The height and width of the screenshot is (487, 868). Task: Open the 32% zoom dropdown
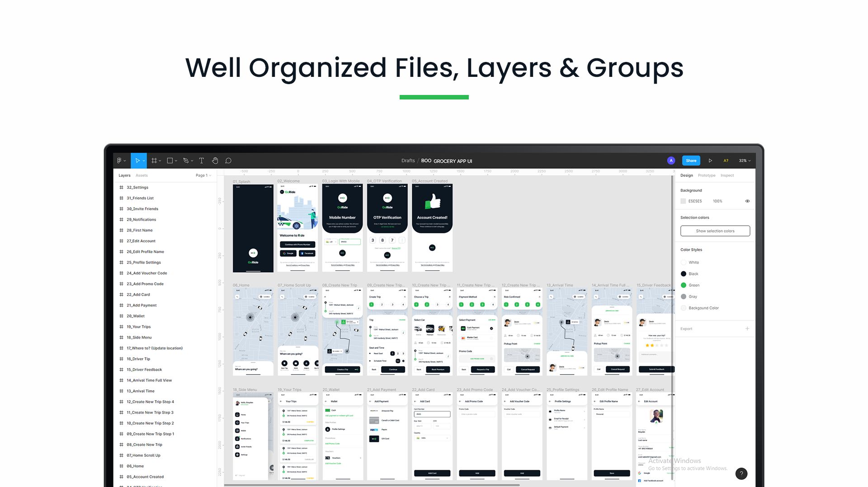coord(745,161)
